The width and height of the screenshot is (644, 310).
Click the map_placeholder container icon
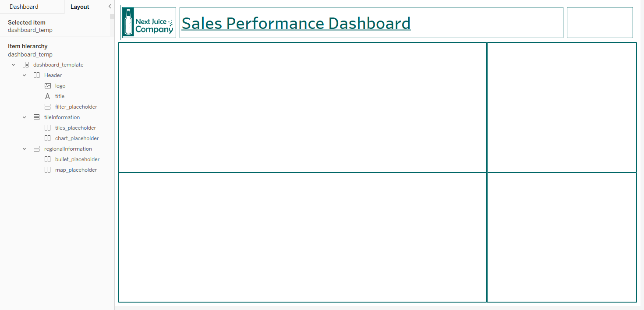tap(47, 169)
